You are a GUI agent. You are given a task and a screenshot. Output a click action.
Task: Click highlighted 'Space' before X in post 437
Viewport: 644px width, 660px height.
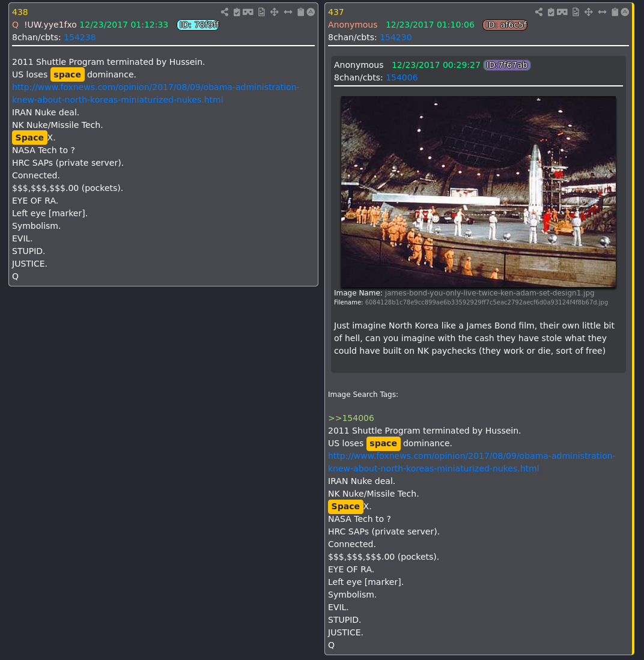345,506
